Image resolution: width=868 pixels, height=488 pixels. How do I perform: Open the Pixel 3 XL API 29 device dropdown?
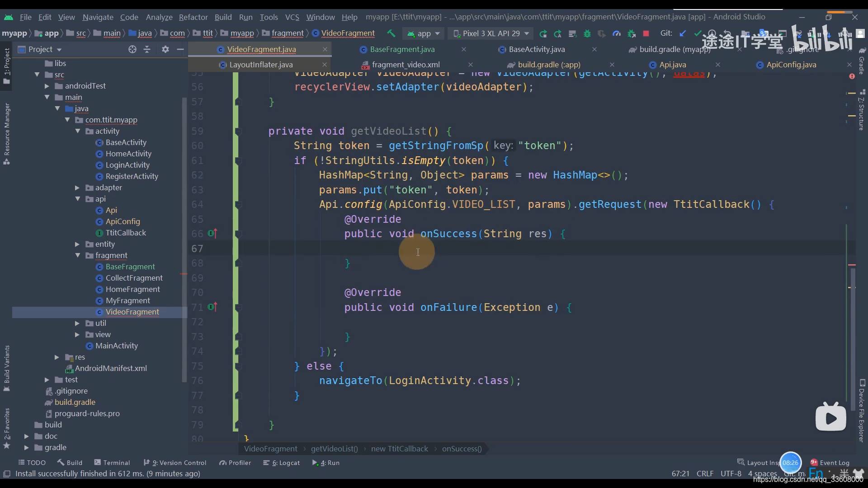pyautogui.click(x=491, y=33)
